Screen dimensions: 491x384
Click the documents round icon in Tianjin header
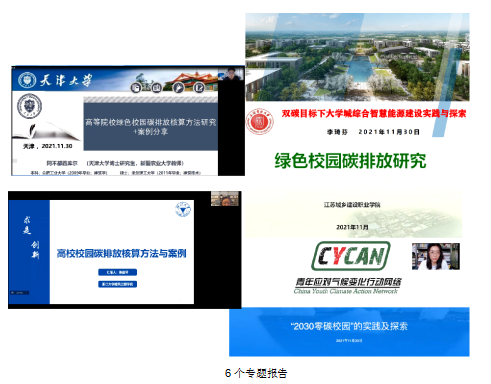(x=136, y=87)
